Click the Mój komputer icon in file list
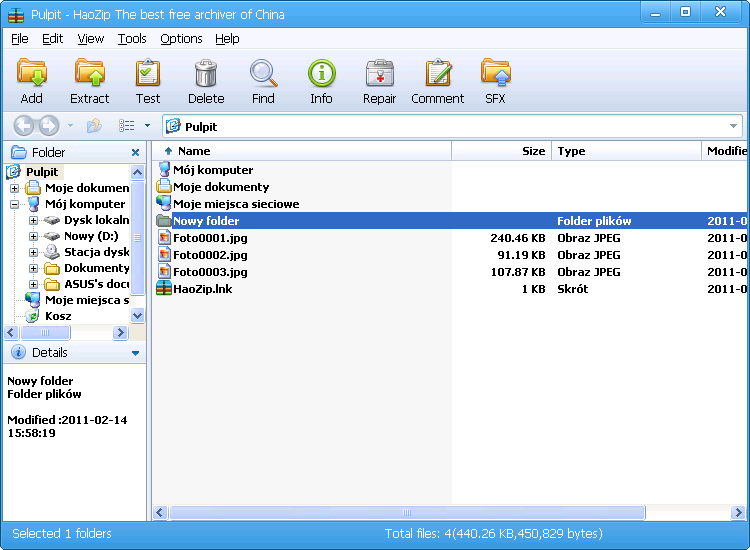Viewport: 750px width, 550px height. pyautogui.click(x=165, y=169)
